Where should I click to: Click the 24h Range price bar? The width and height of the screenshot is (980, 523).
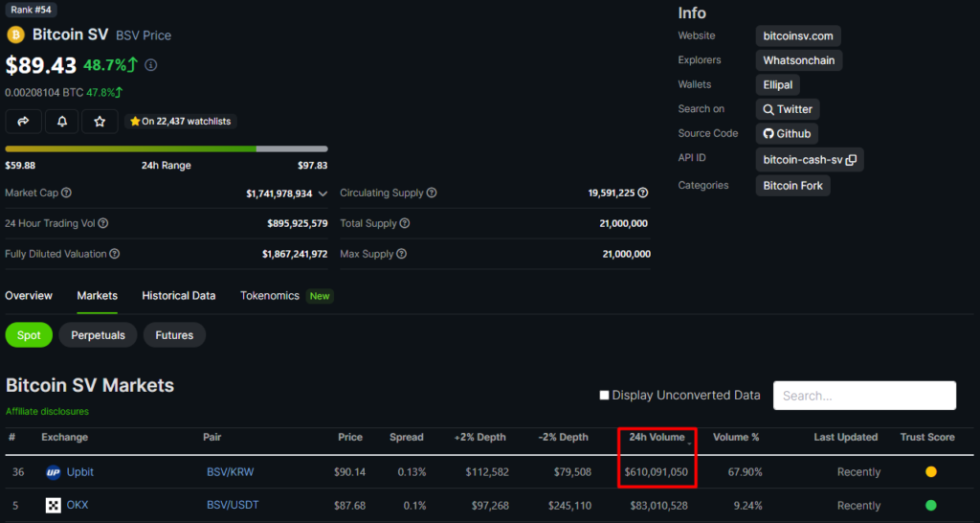(x=167, y=148)
